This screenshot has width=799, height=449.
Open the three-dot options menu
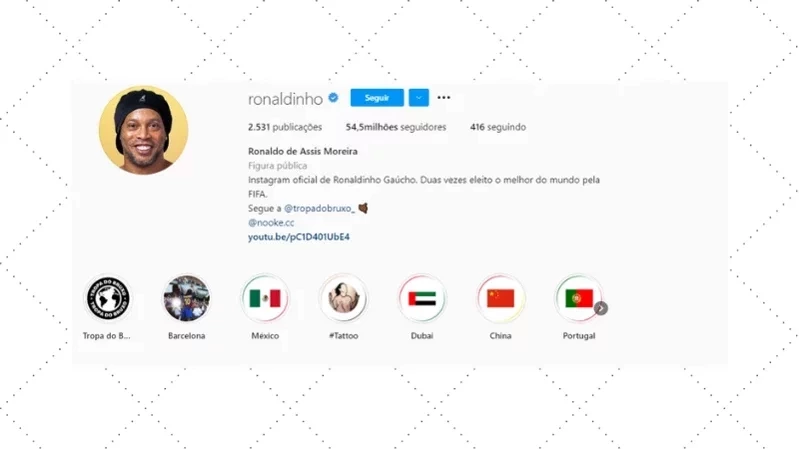point(444,97)
